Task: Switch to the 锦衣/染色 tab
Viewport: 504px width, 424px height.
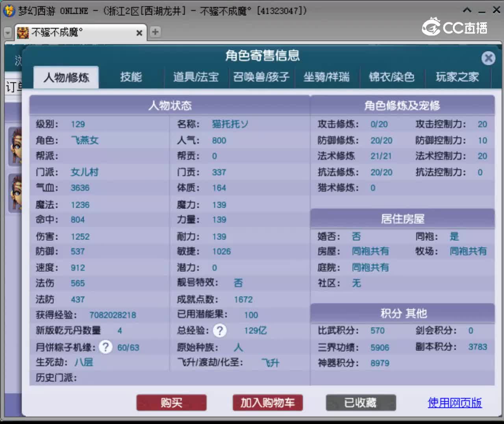Action: click(392, 77)
